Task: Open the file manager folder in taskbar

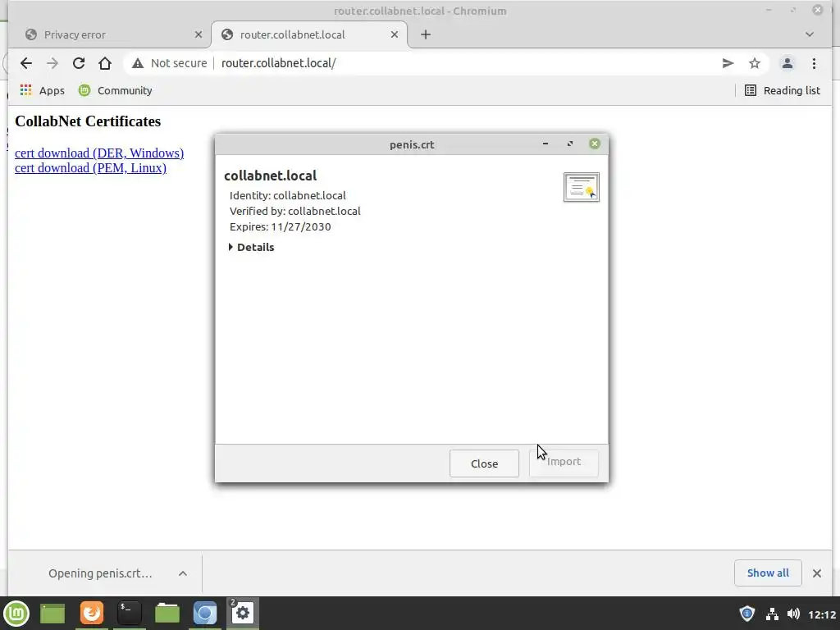Action: coord(167,614)
